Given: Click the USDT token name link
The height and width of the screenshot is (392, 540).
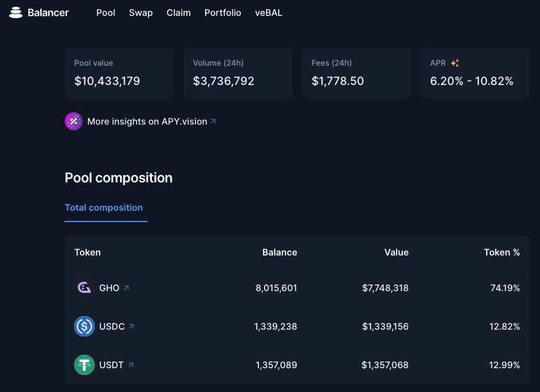Looking at the screenshot, I should 111,365.
